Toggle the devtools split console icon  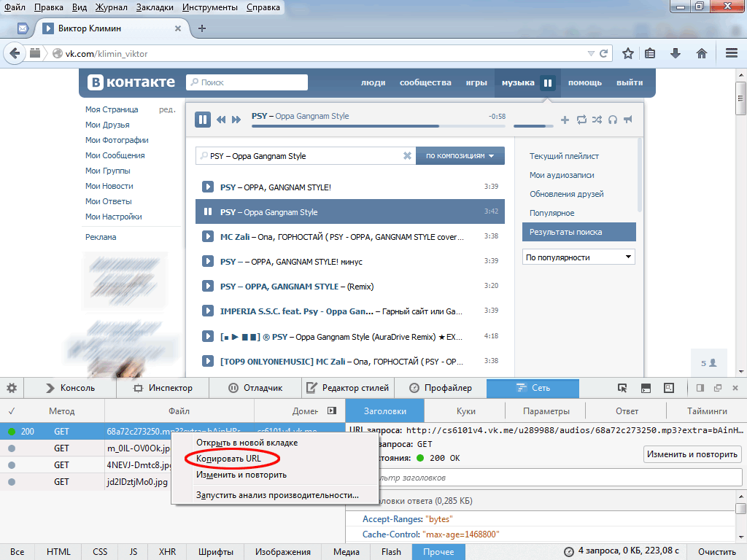646,388
